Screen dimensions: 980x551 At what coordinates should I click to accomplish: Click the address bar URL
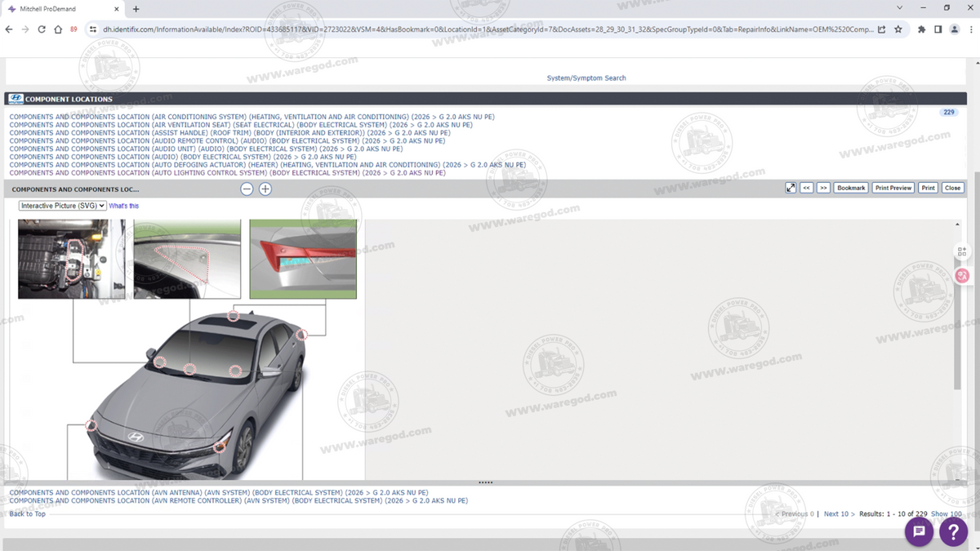pyautogui.click(x=488, y=29)
